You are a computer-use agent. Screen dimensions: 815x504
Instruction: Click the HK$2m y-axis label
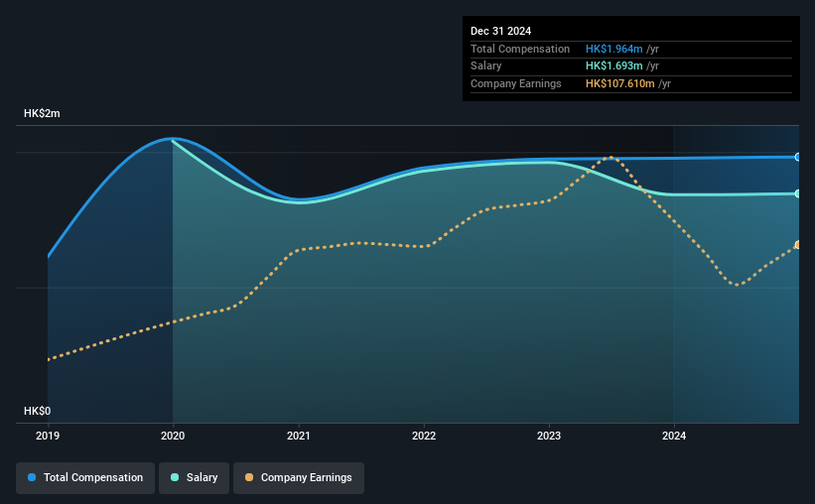42,113
